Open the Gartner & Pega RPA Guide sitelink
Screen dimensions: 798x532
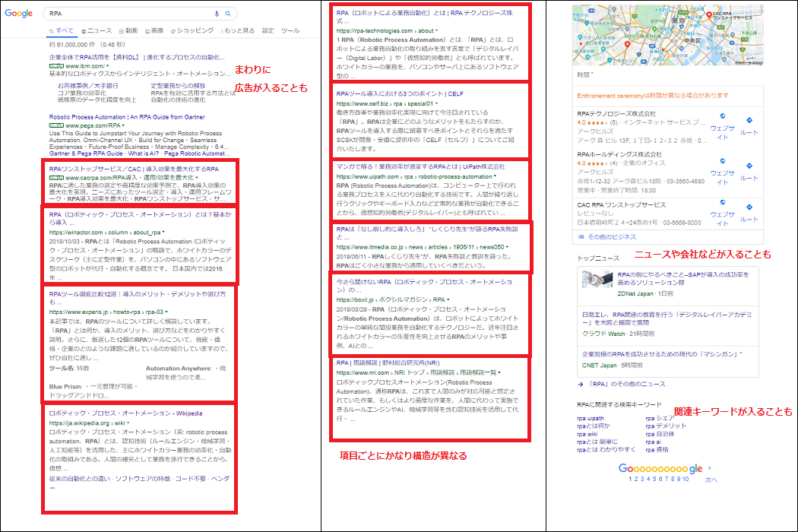click(x=86, y=154)
